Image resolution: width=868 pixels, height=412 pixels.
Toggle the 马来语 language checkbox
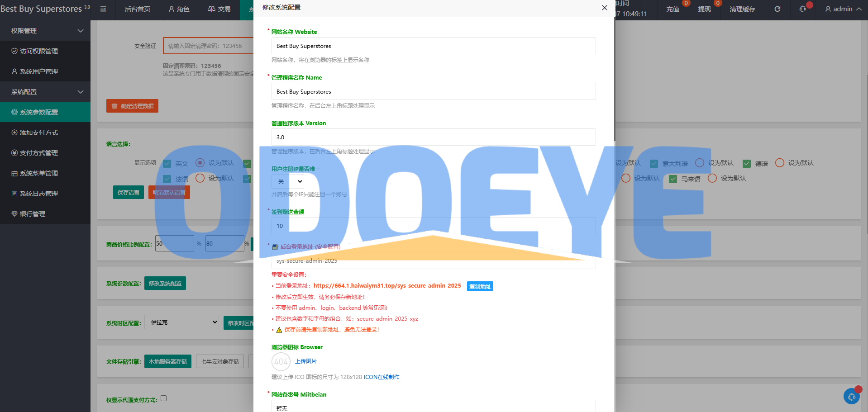pos(673,179)
